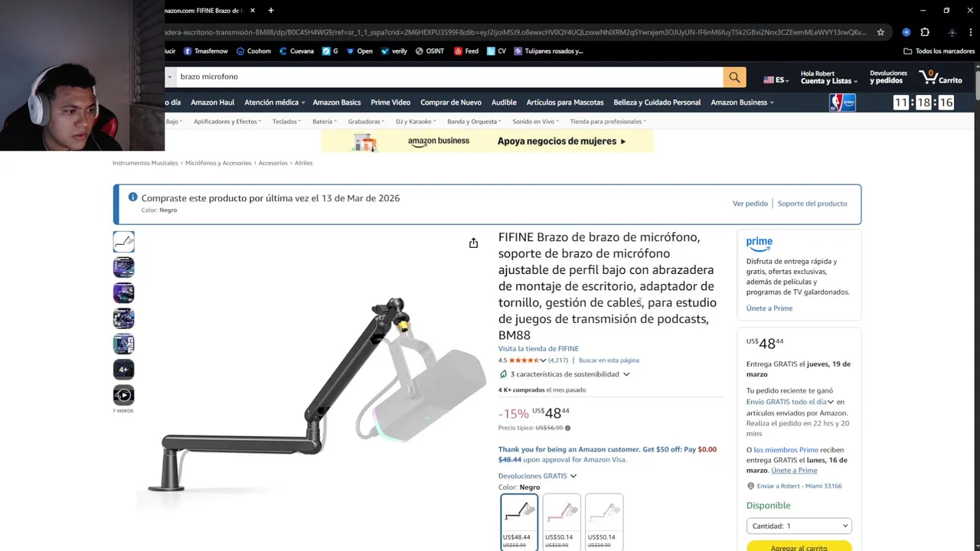Open the CV bookmark
980x551 pixels.
tap(496, 51)
